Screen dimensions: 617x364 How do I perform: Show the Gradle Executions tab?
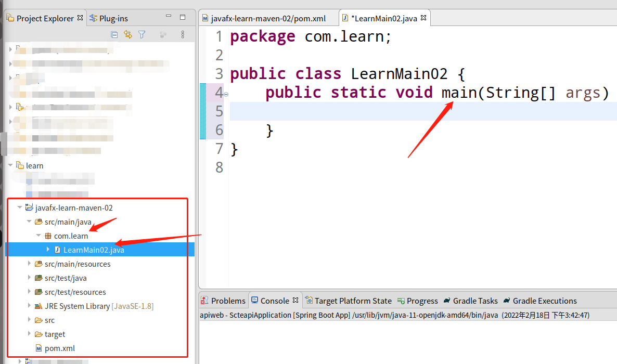coord(540,301)
